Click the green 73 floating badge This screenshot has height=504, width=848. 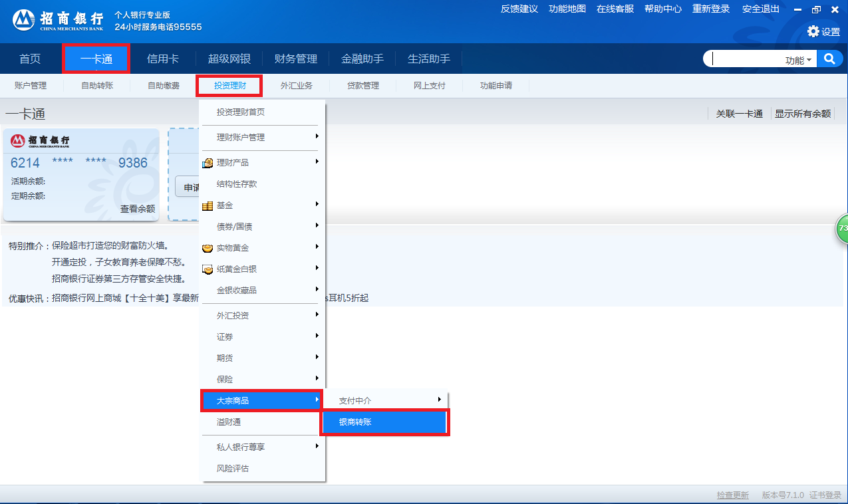point(842,228)
